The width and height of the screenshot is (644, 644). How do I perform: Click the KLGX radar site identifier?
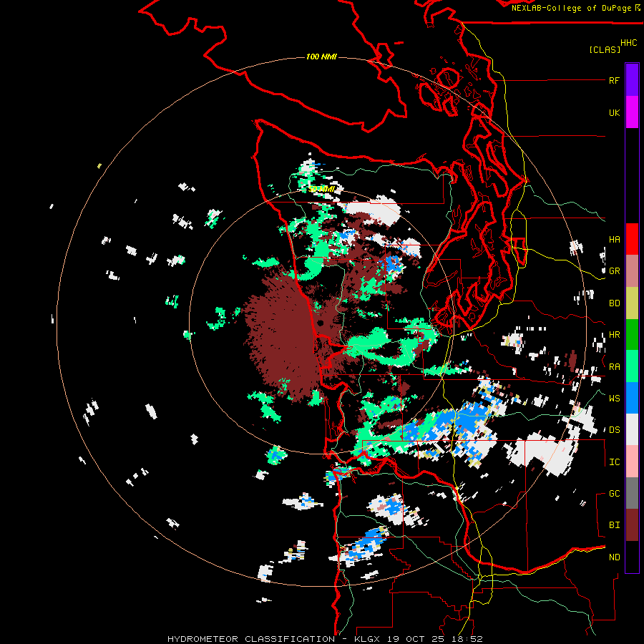(368, 639)
